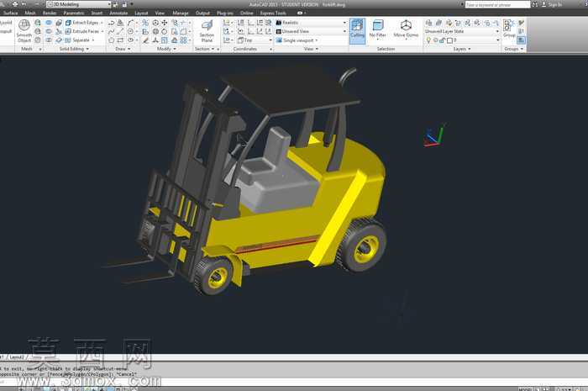Click the Sign In link
The height and width of the screenshot is (391, 588).
(x=554, y=4)
